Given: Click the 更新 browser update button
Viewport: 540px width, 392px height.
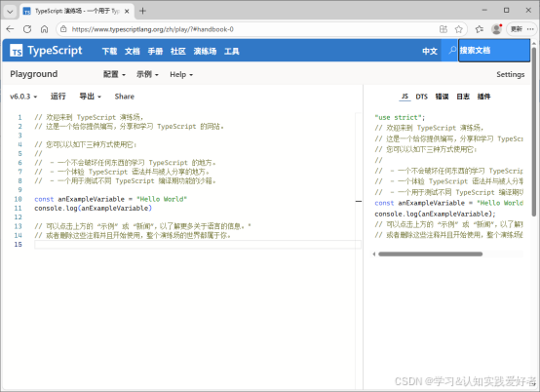Looking at the screenshot, I should point(517,29).
